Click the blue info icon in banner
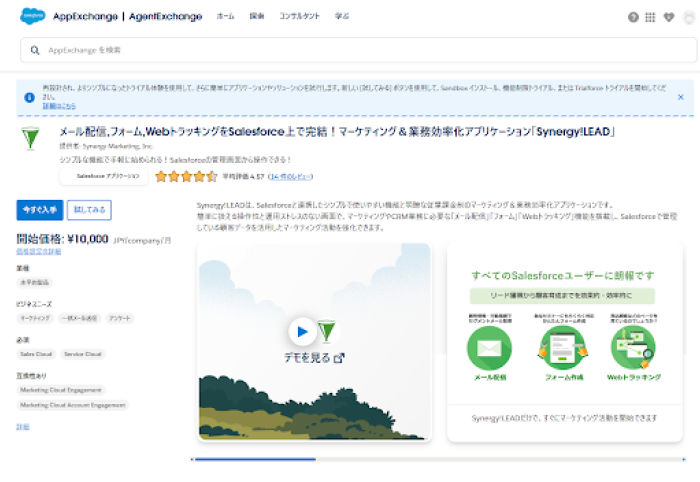 click(x=29, y=97)
